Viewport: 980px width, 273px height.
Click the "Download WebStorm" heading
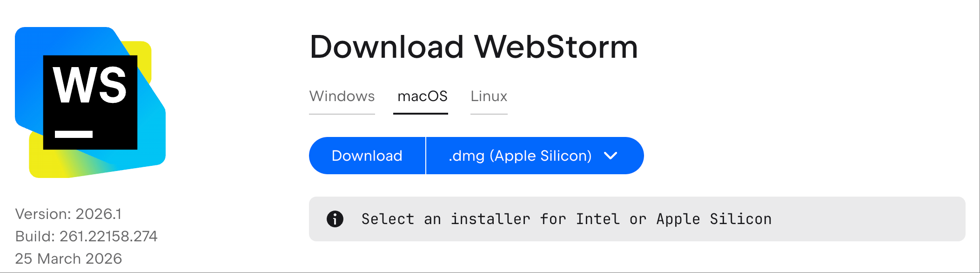point(474,47)
